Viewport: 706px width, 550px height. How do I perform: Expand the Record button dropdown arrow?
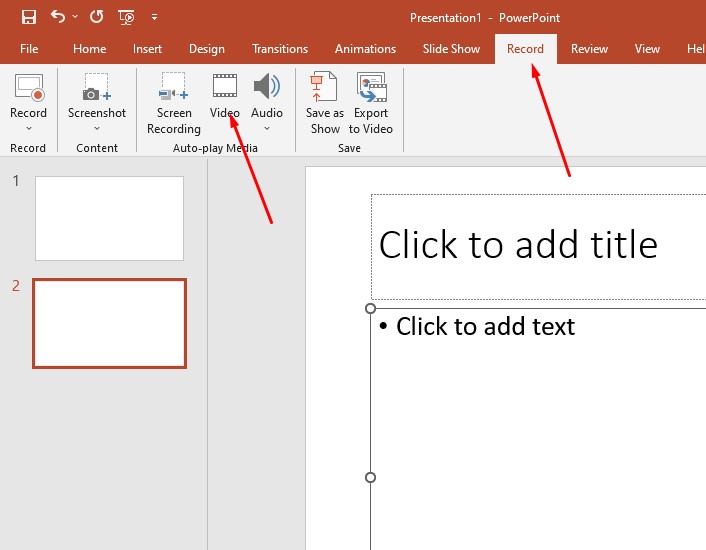(x=28, y=128)
